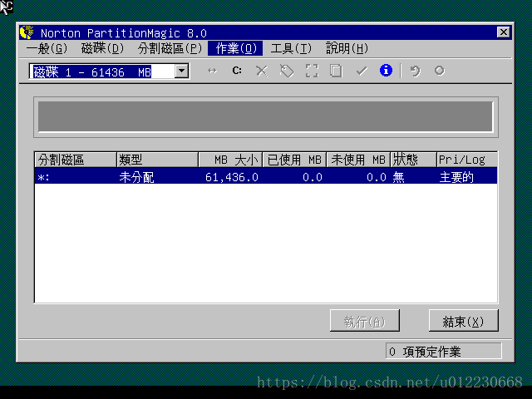Click the 主要的 cell in partition row
Viewport: 532px width, 399px height.
click(456, 177)
